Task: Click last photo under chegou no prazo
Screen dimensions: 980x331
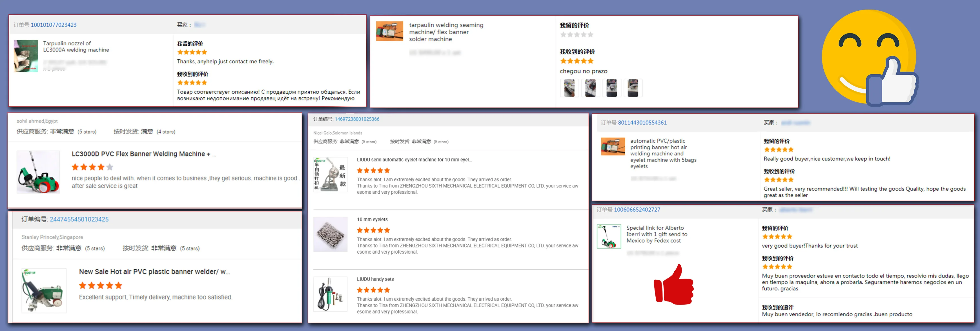Action: click(x=633, y=88)
